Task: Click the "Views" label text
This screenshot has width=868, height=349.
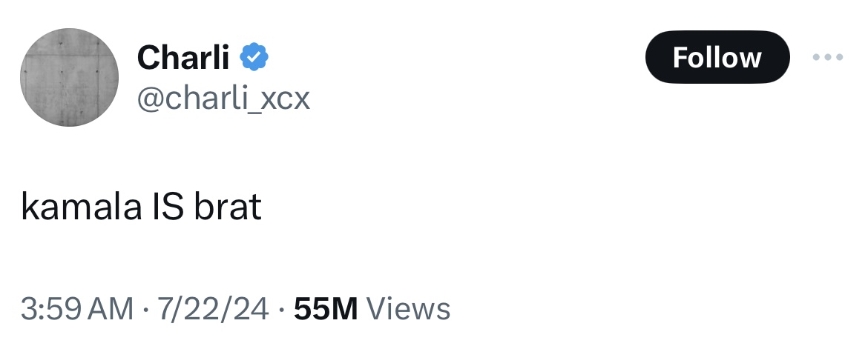Action: coord(409,308)
